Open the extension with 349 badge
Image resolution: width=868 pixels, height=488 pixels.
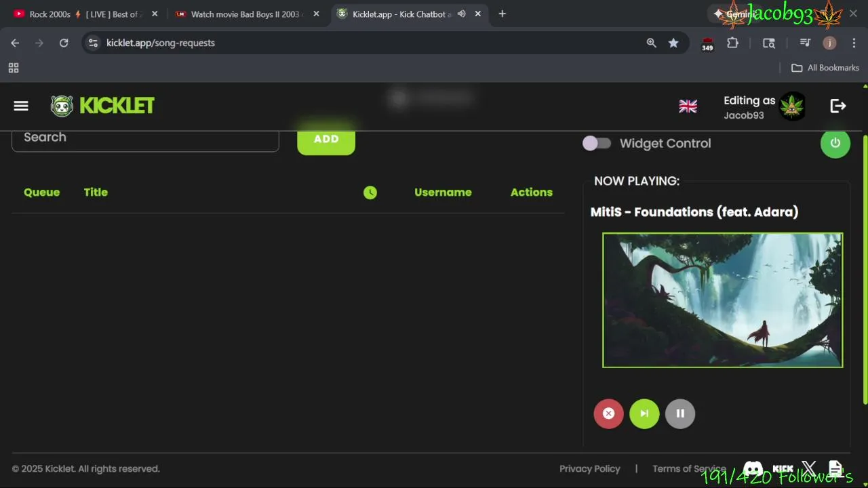tap(707, 43)
